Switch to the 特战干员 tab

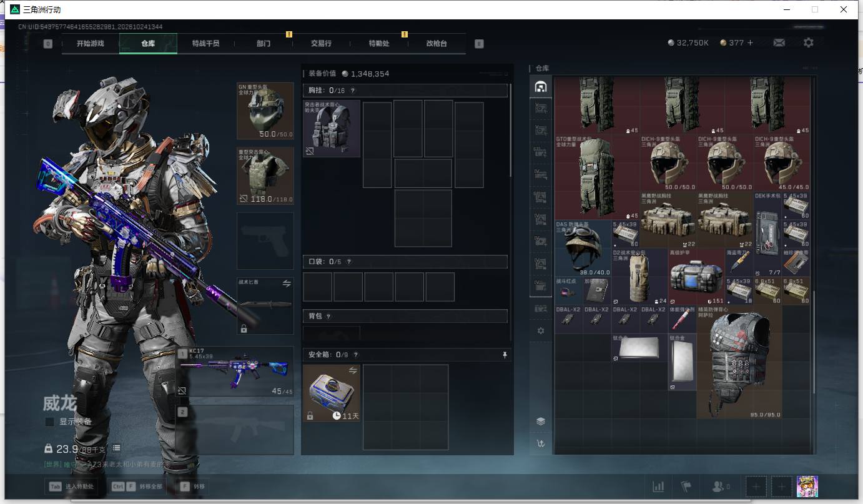[205, 44]
